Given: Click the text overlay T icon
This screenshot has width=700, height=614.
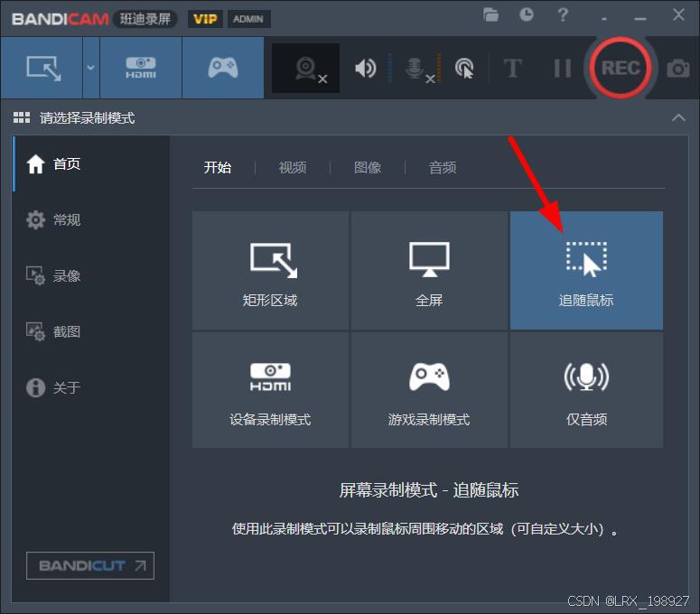Looking at the screenshot, I should click(512, 69).
